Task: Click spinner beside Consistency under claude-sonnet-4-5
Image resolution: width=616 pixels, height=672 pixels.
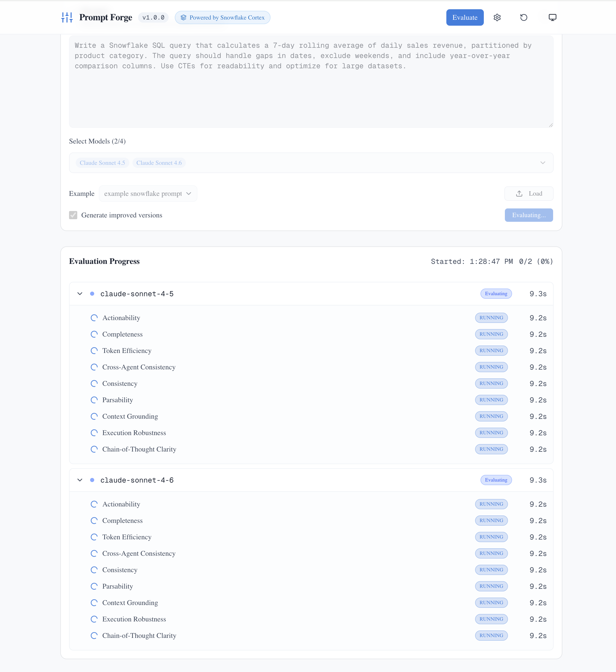Action: point(94,383)
